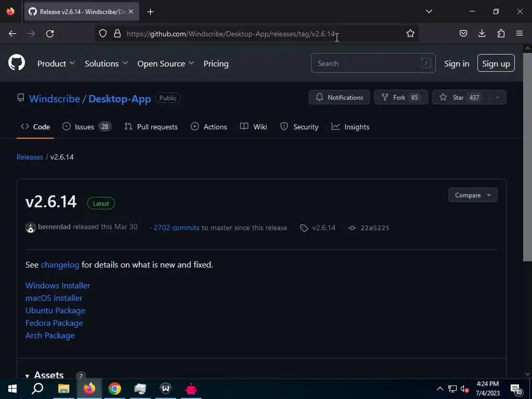Open the Actions tab

(209, 127)
